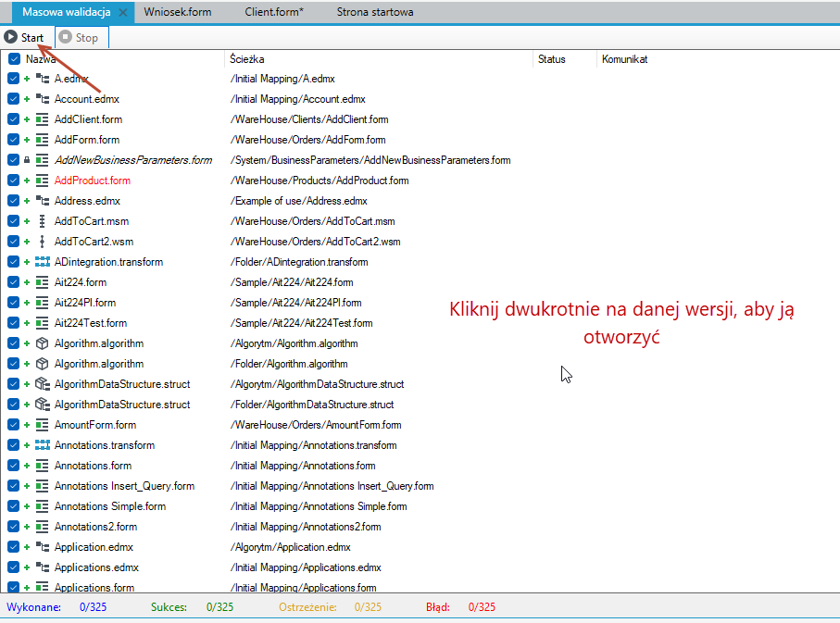Image resolution: width=840 pixels, height=623 pixels.
Task: Click the struct icon of /Folder/AlgorithmDataStructure.struct row
Action: (43, 405)
